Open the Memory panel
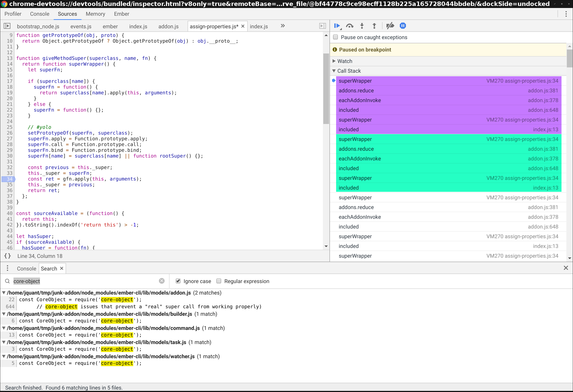 (95, 14)
